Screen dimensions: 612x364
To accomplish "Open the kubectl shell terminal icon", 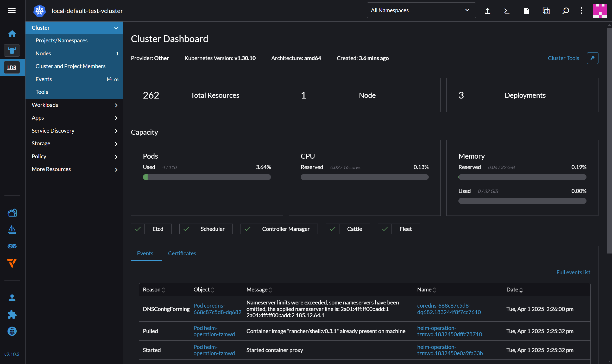I will pyautogui.click(x=507, y=11).
